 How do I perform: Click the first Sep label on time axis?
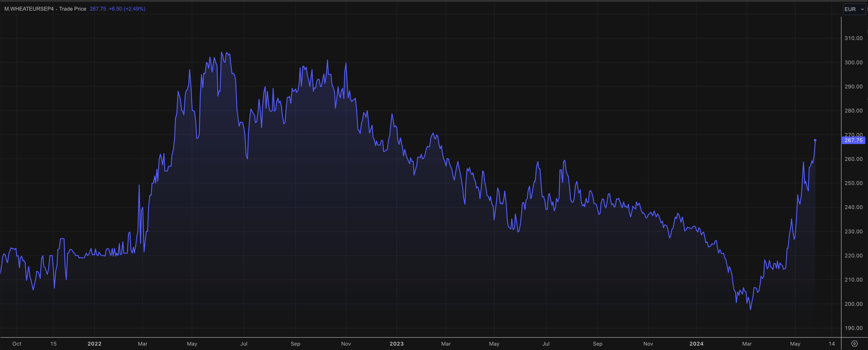(x=295, y=344)
